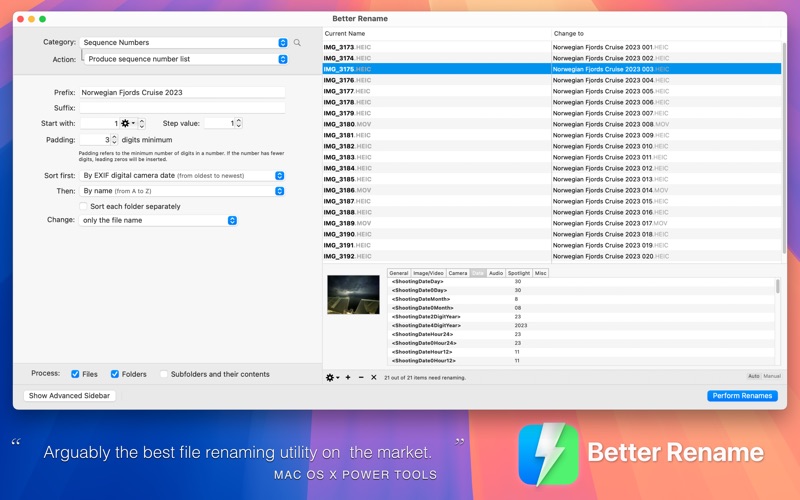Switch to the Spotlight metadata tab
Viewport: 800px width, 500px height.
click(519, 273)
